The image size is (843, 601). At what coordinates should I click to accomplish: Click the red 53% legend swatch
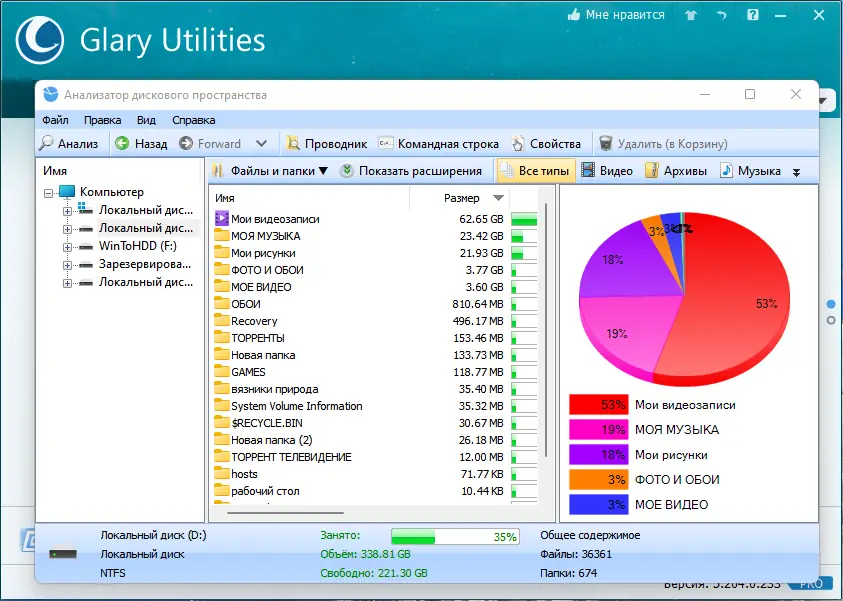pyautogui.click(x=598, y=405)
